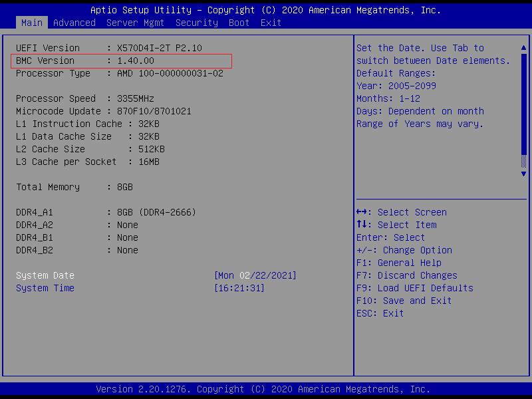Open the Server Mgmt tab
This screenshot has width=532, height=399.
135,23
